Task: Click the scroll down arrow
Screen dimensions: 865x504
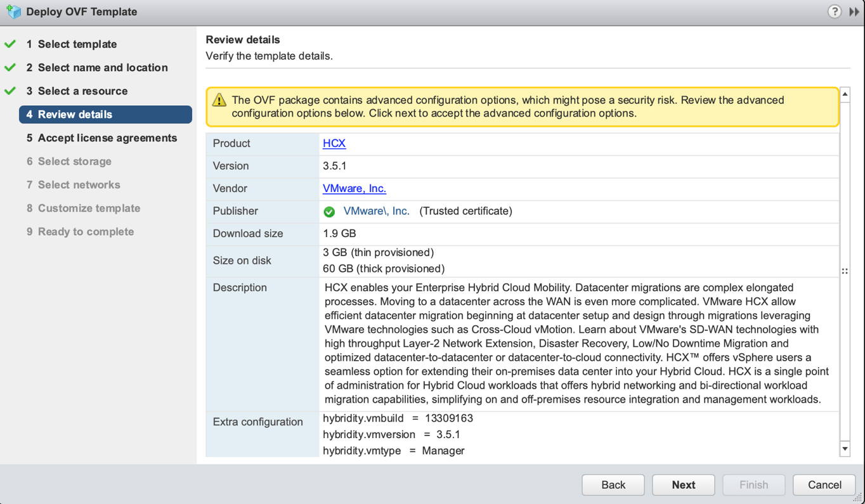Action: [x=845, y=449]
